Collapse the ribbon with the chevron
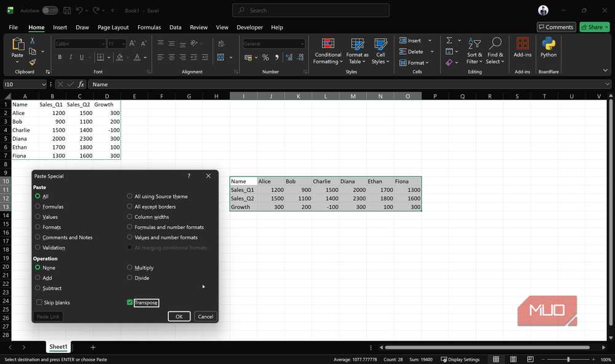 coord(605,71)
